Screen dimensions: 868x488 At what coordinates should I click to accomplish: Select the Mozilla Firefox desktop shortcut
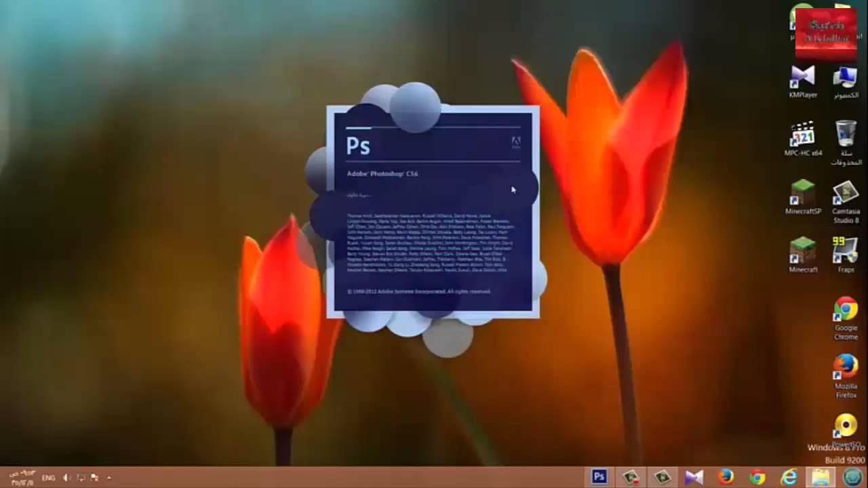846,377
